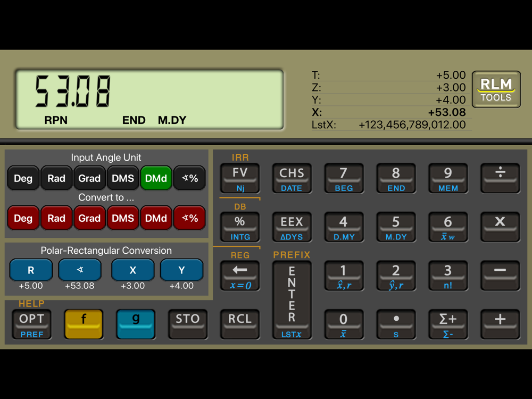Tap digit key 0
Image resolution: width=532 pixels, height=399 pixels.
click(344, 325)
